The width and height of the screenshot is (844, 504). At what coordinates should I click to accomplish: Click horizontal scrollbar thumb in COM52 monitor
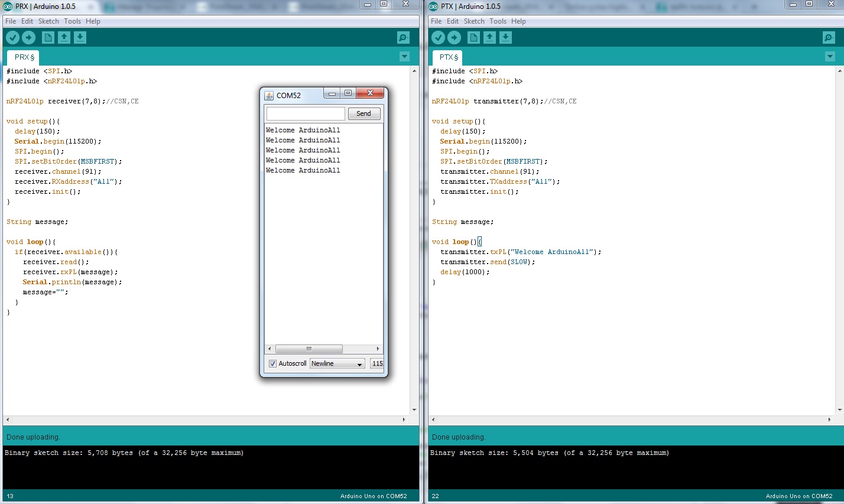tap(309, 349)
